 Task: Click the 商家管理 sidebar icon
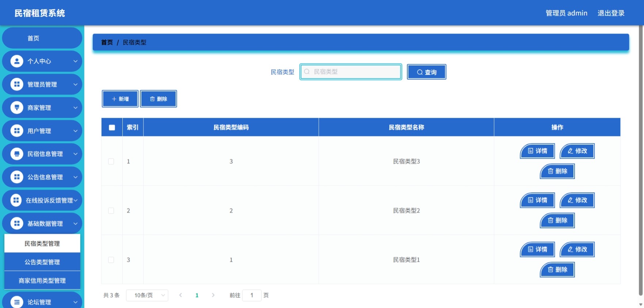click(x=17, y=107)
